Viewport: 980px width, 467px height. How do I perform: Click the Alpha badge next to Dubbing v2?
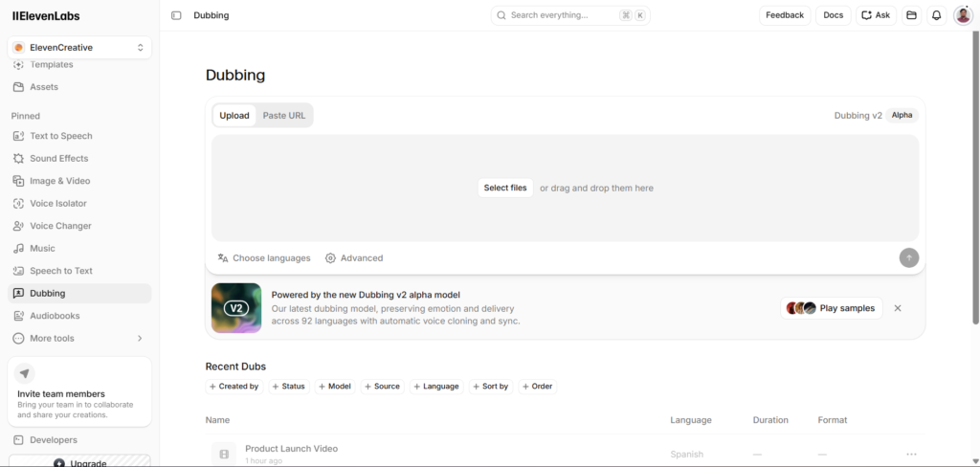click(902, 116)
